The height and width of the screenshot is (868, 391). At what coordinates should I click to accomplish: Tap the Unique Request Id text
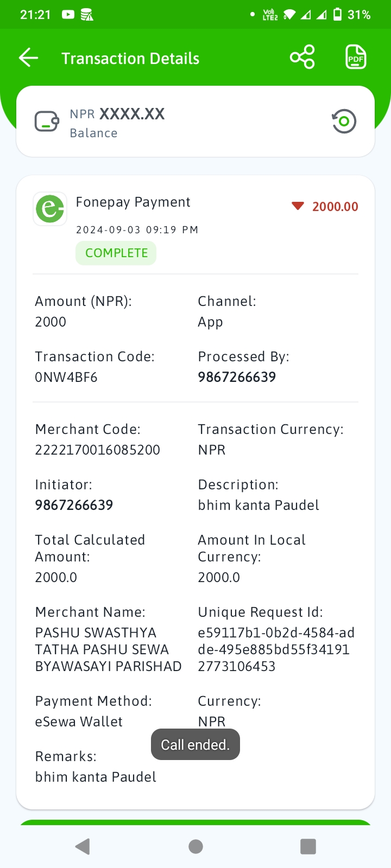click(276, 649)
